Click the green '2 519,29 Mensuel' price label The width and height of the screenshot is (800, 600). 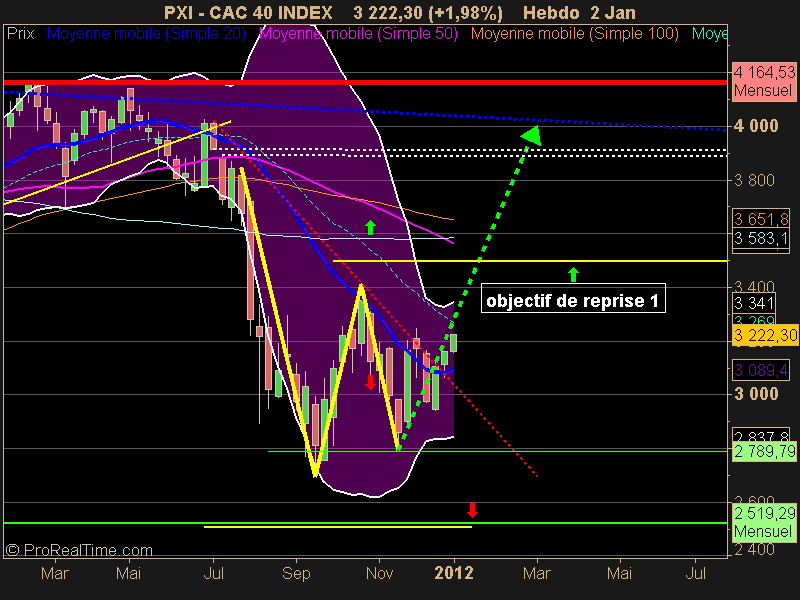coord(764,522)
